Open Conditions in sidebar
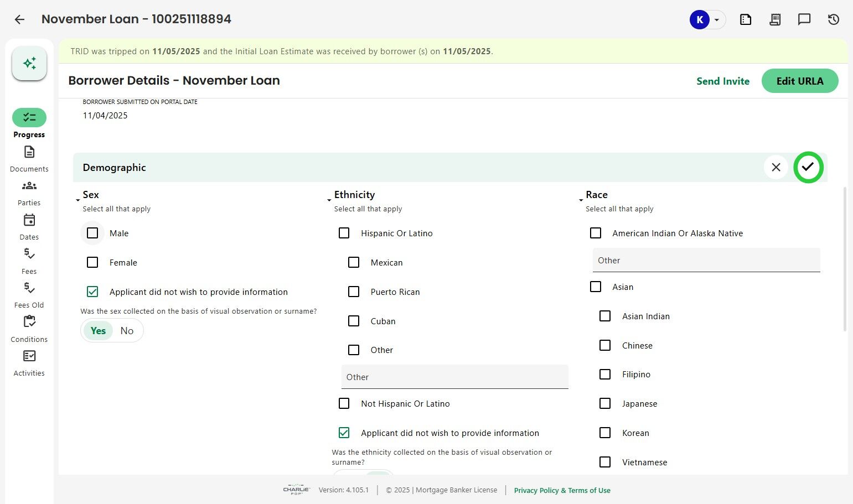The width and height of the screenshot is (853, 504). pos(29,328)
